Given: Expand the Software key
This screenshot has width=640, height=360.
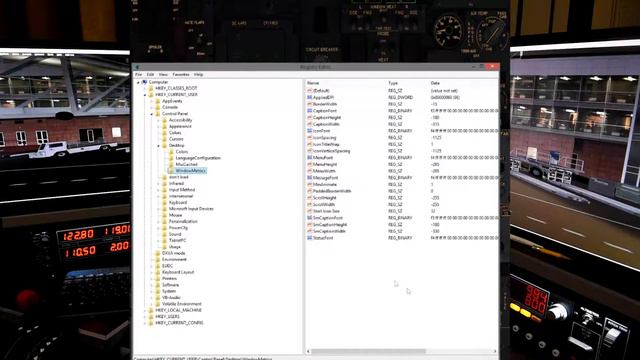Looking at the screenshot, I should click(x=151, y=285).
